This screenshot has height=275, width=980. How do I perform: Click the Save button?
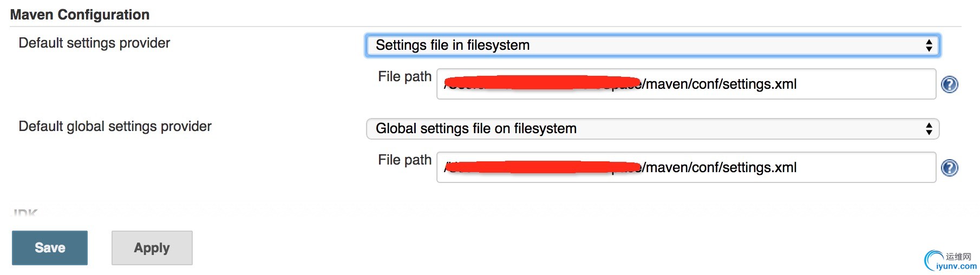click(50, 248)
